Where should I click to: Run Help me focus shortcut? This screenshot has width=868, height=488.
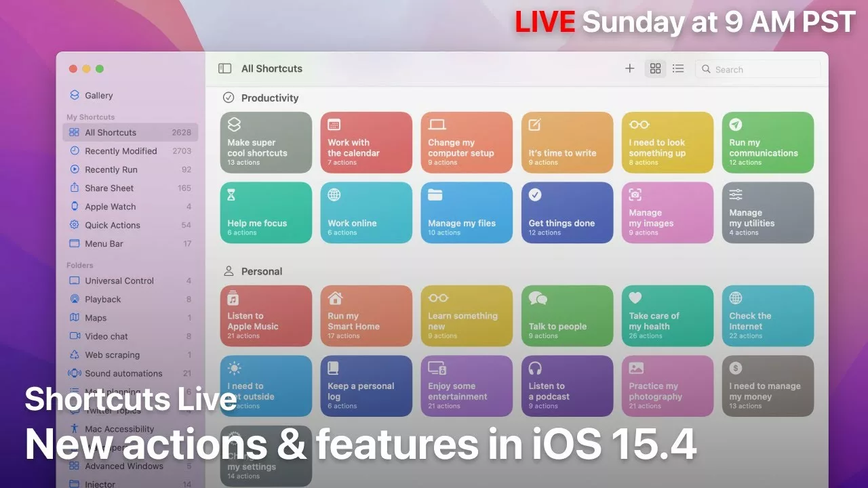click(x=267, y=212)
